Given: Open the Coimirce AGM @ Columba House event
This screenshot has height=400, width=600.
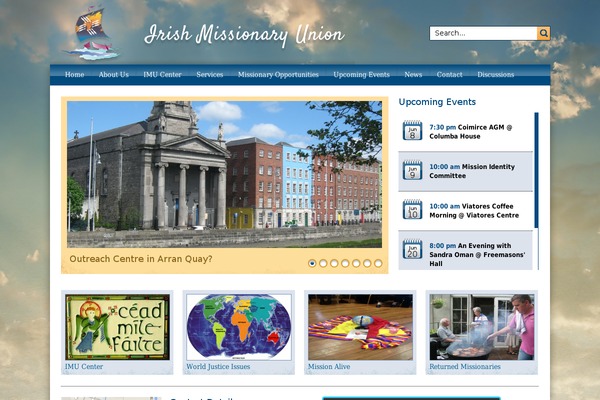Looking at the screenshot, I should click(470, 132).
